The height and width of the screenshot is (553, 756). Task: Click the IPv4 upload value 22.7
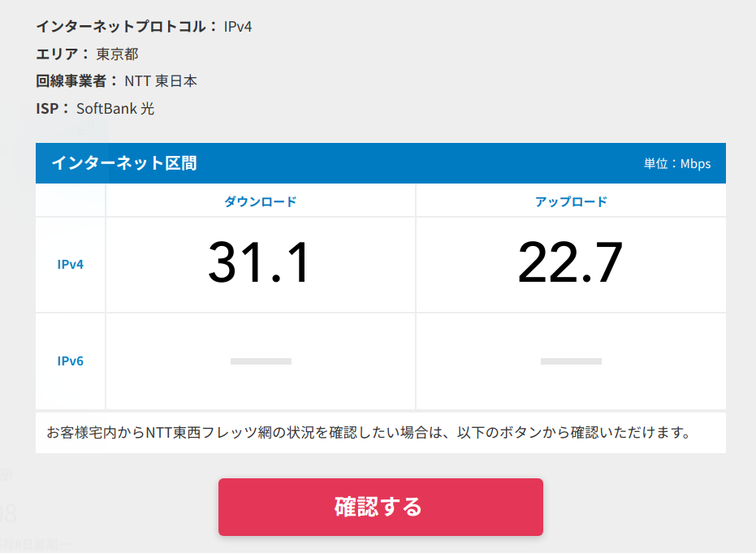570,261
